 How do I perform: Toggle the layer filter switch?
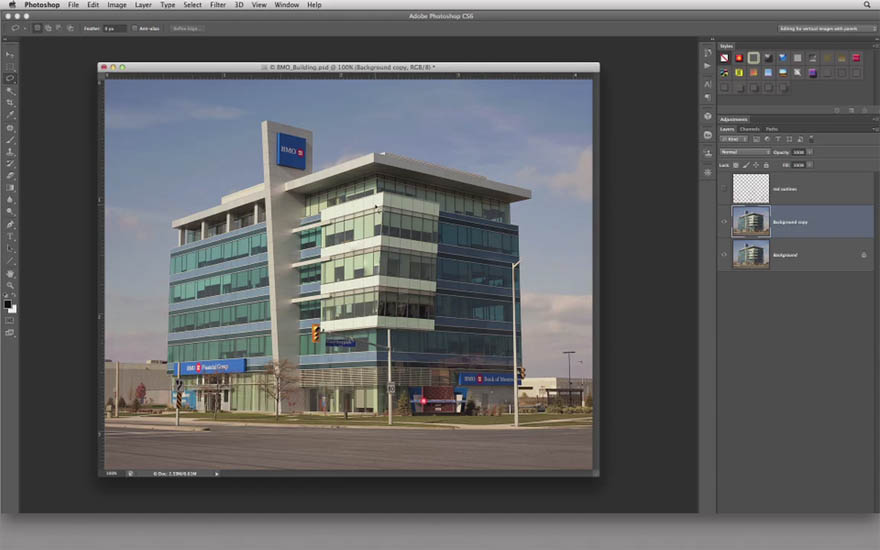(811, 139)
